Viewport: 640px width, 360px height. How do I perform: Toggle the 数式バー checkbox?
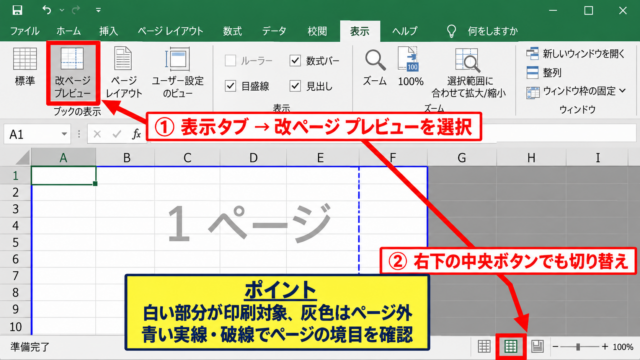tap(295, 61)
